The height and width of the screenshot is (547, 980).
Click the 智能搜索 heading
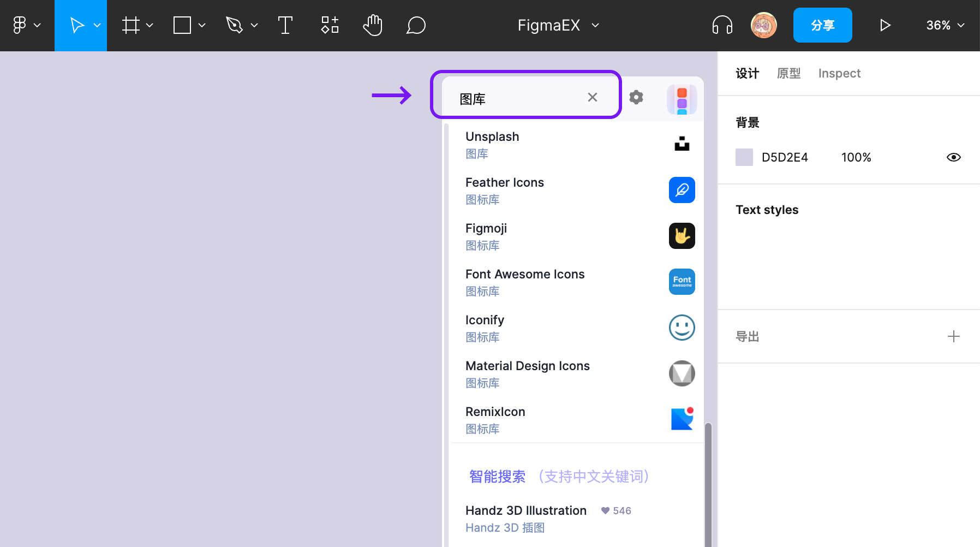pyautogui.click(x=498, y=477)
